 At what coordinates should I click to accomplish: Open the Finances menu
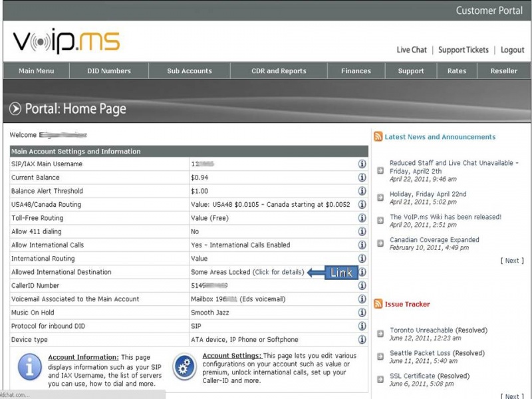(x=356, y=71)
